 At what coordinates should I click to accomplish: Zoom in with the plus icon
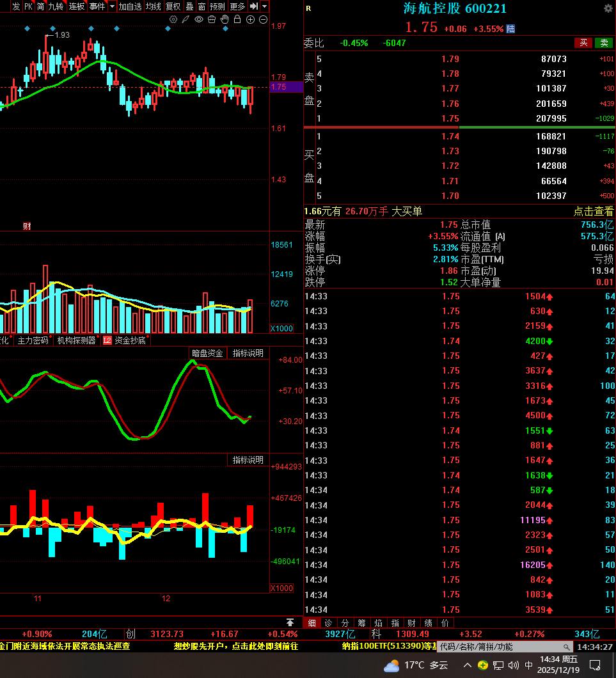pyautogui.click(x=250, y=19)
